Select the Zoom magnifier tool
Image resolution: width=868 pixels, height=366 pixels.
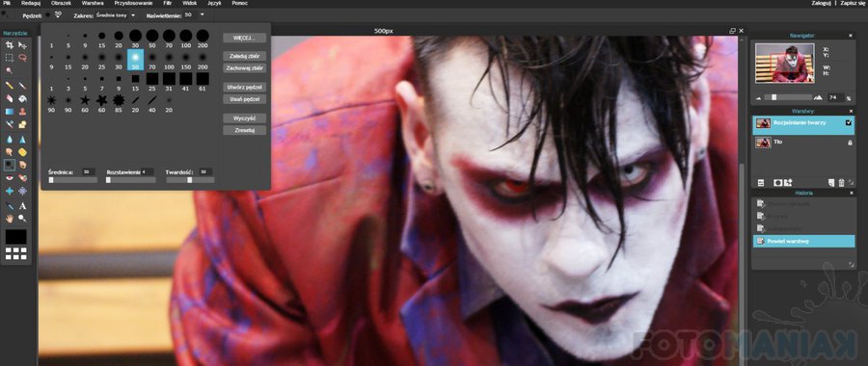click(x=22, y=219)
